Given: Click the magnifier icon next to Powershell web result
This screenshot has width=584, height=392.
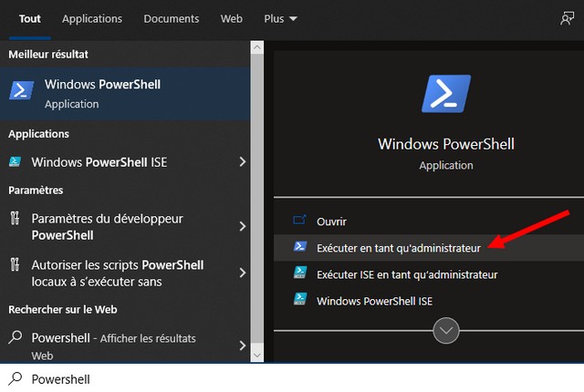Looking at the screenshot, I should pos(16,337).
